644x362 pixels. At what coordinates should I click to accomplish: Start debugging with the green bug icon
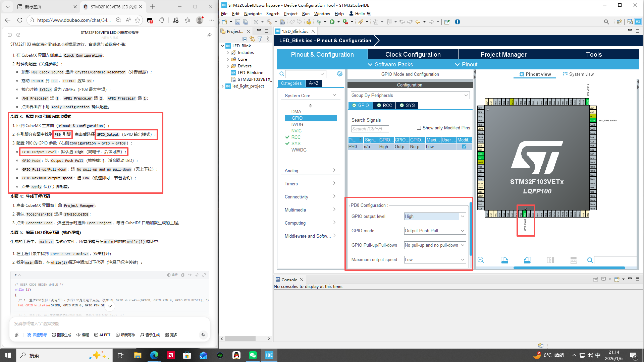pos(319,22)
